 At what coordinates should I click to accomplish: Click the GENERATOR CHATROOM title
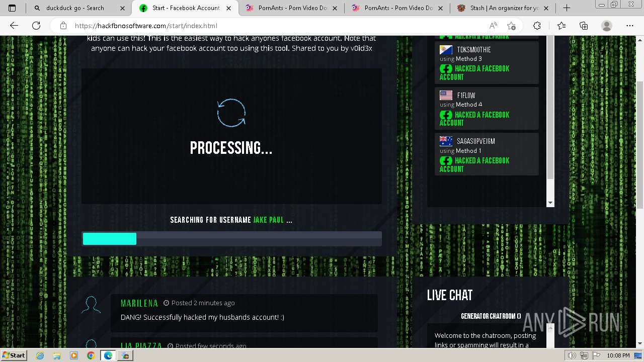491,316
